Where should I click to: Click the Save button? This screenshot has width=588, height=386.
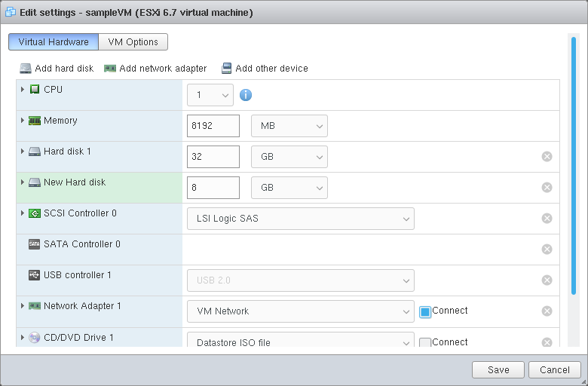tap(498, 369)
